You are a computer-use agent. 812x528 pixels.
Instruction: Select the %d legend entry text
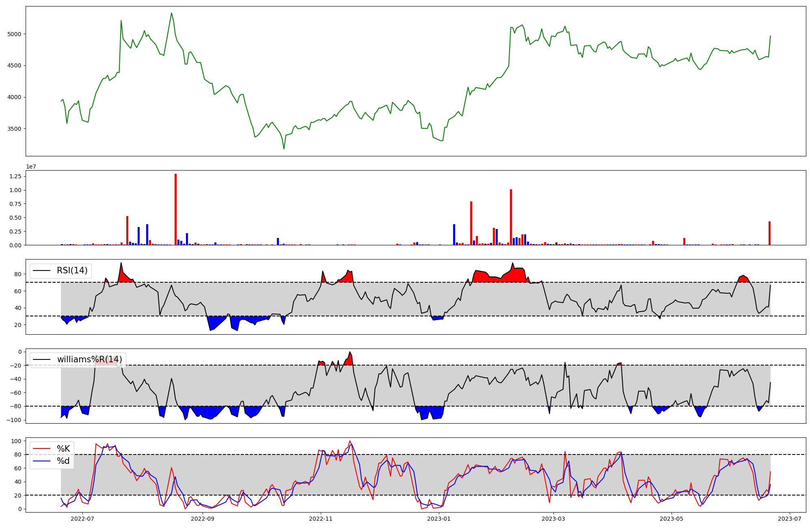pyautogui.click(x=63, y=461)
